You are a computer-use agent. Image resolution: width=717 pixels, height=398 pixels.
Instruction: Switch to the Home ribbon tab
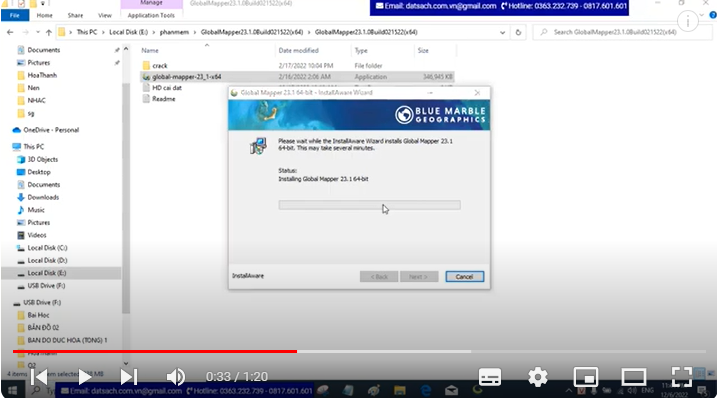[x=44, y=16]
